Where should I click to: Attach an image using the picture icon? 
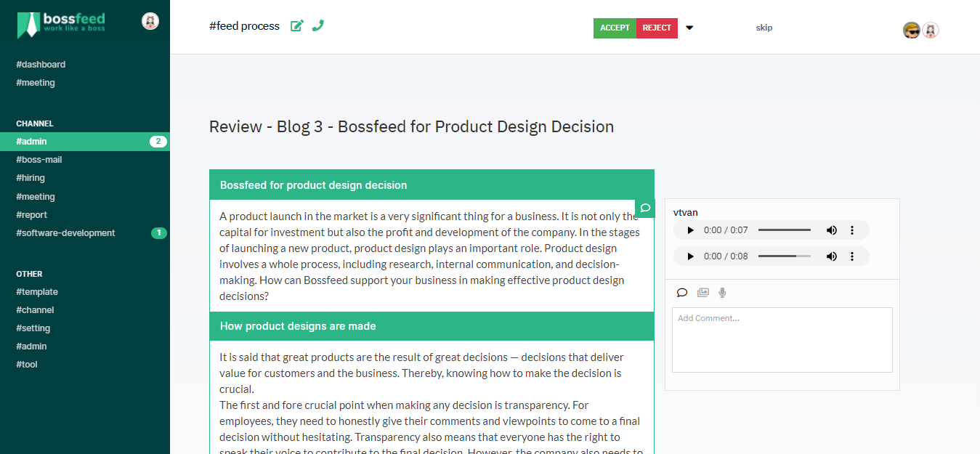tap(702, 292)
